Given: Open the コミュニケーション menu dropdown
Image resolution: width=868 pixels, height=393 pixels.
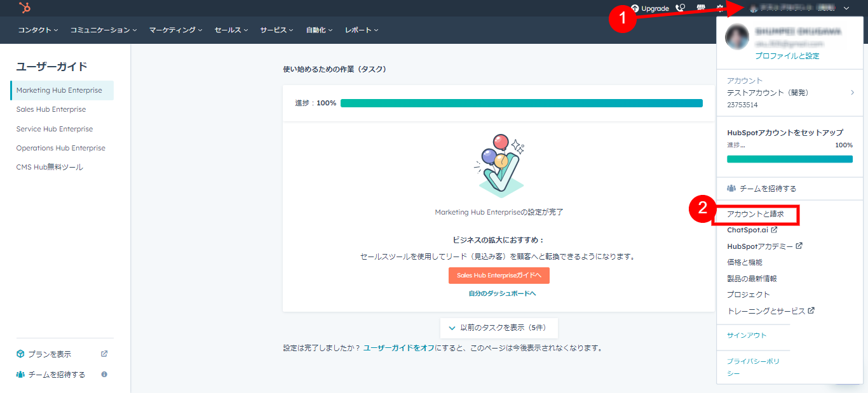Looking at the screenshot, I should (x=104, y=30).
